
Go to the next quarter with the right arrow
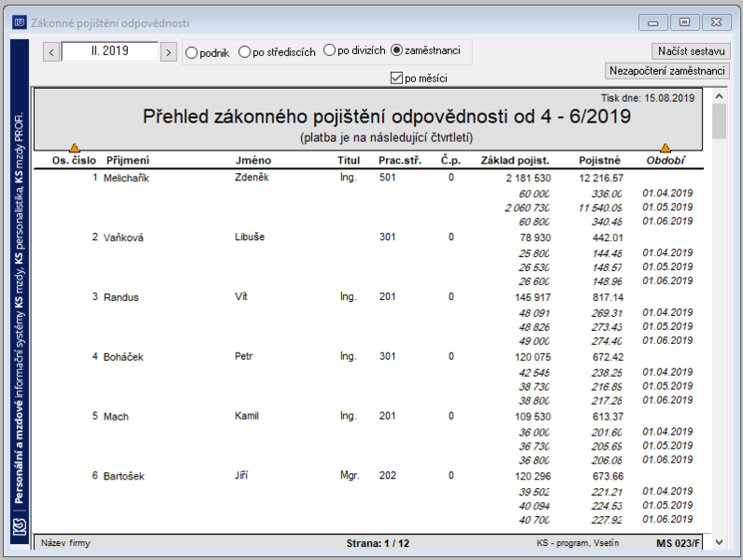(x=168, y=51)
